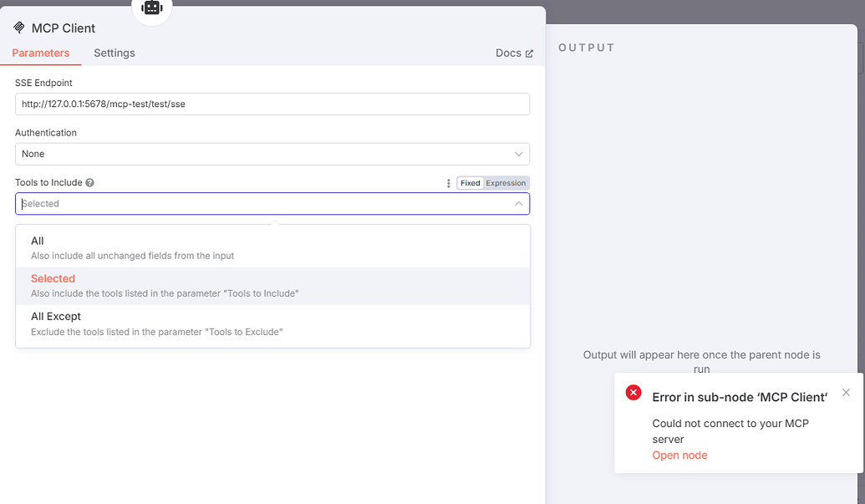Viewport: 865px width, 504px height.
Task: Dismiss the error notification with the X
Action: click(846, 392)
